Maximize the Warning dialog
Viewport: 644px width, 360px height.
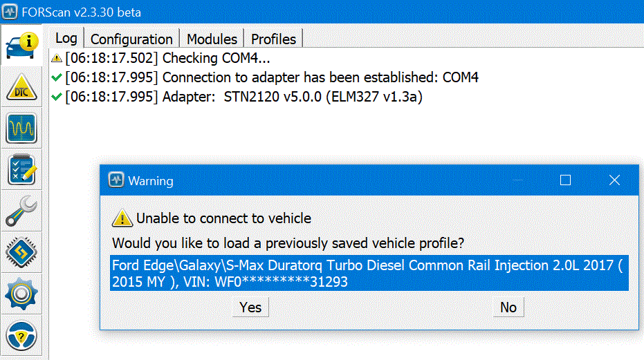[x=565, y=180]
